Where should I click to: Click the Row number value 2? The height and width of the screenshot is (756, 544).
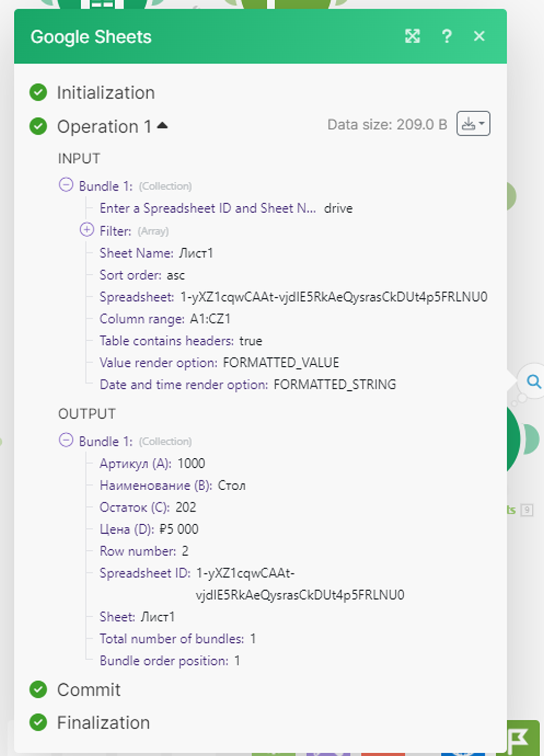[x=185, y=551]
